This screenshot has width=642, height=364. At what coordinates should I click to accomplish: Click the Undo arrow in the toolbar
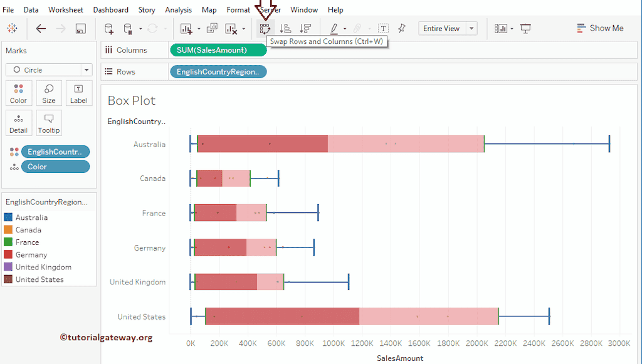tap(41, 28)
